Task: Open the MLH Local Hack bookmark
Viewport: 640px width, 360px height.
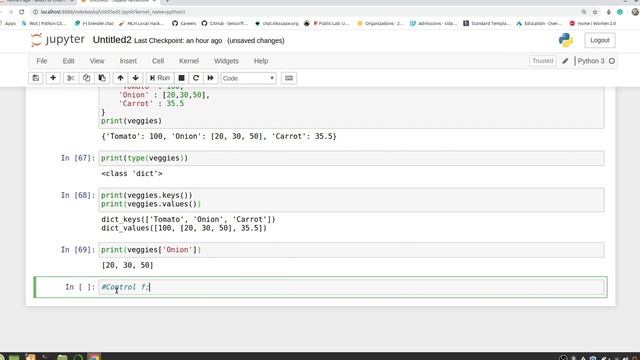Action: point(141,23)
